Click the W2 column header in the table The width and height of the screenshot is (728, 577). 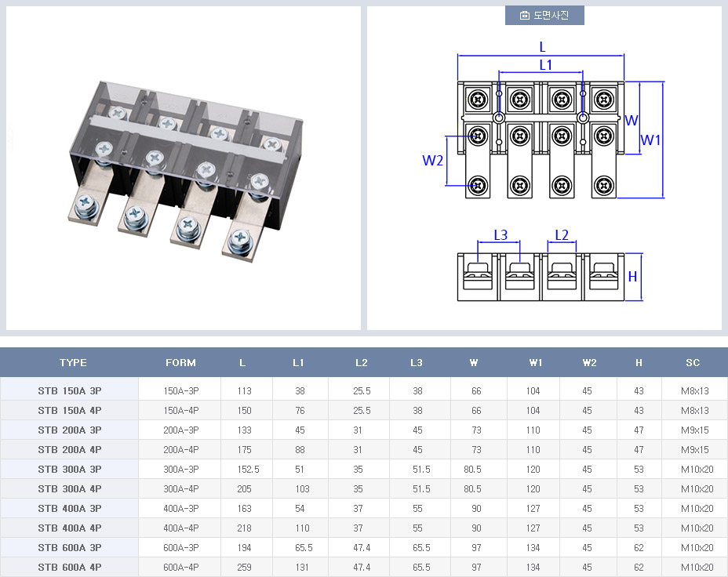pyautogui.click(x=590, y=363)
